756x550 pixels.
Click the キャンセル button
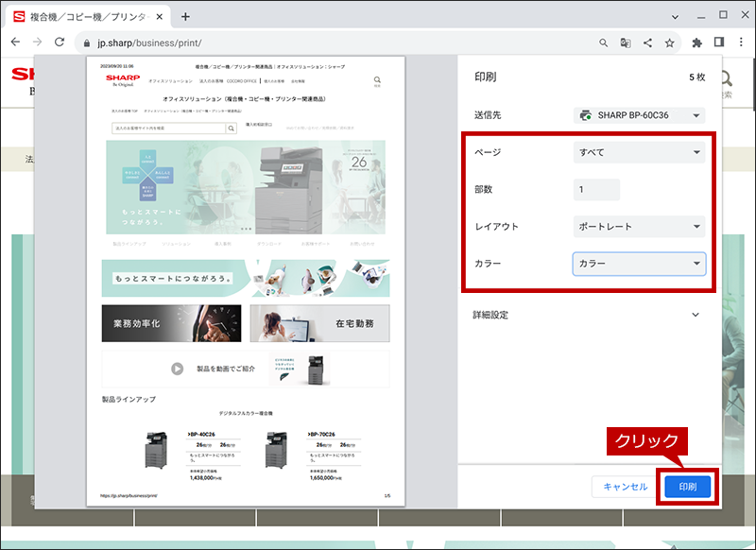(x=625, y=487)
